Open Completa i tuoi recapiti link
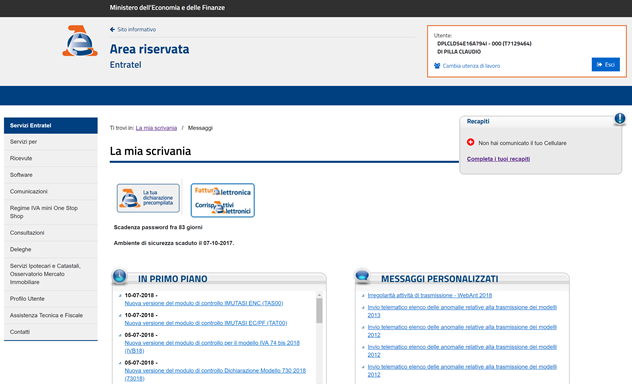 498,159
